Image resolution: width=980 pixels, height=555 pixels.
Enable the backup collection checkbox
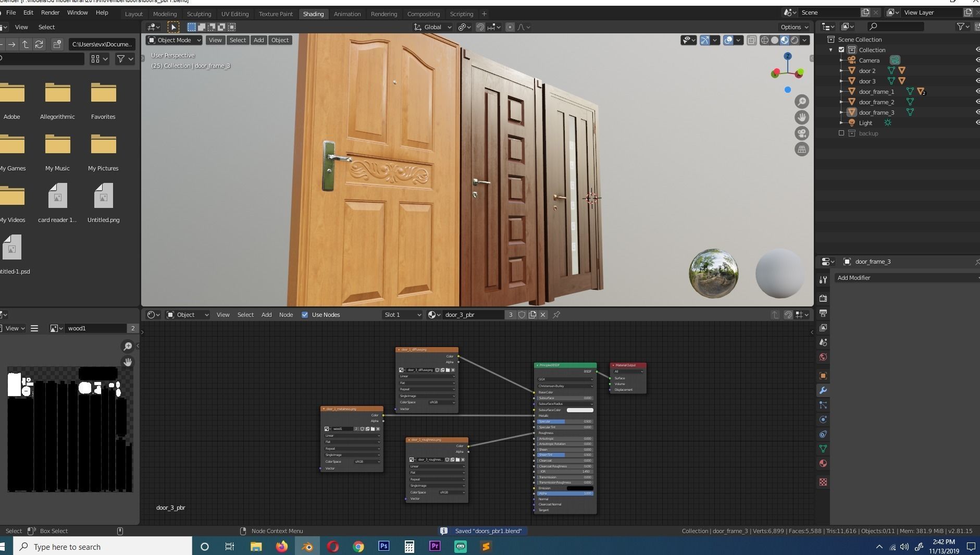(x=841, y=133)
